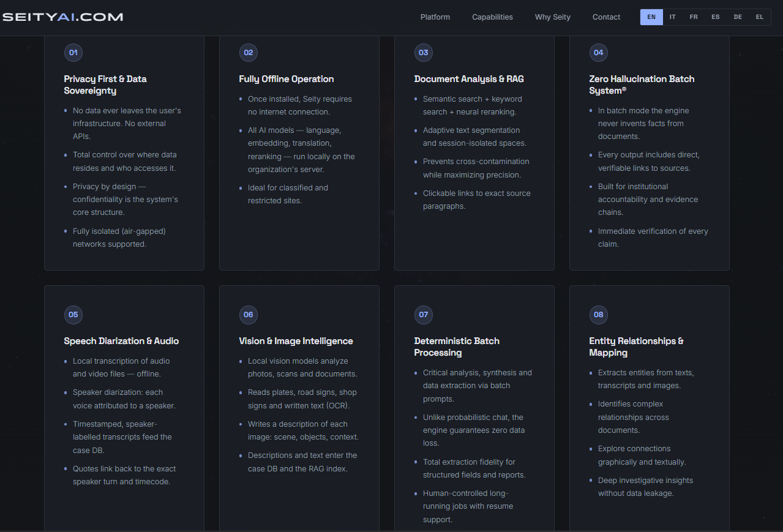Click the 04 number badge
Image resolution: width=783 pixels, height=532 pixels.
599,53
